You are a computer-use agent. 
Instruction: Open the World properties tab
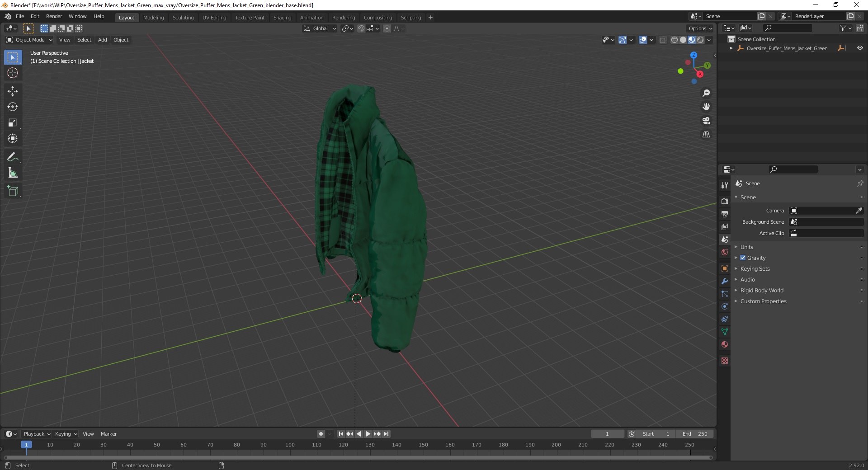(x=725, y=252)
